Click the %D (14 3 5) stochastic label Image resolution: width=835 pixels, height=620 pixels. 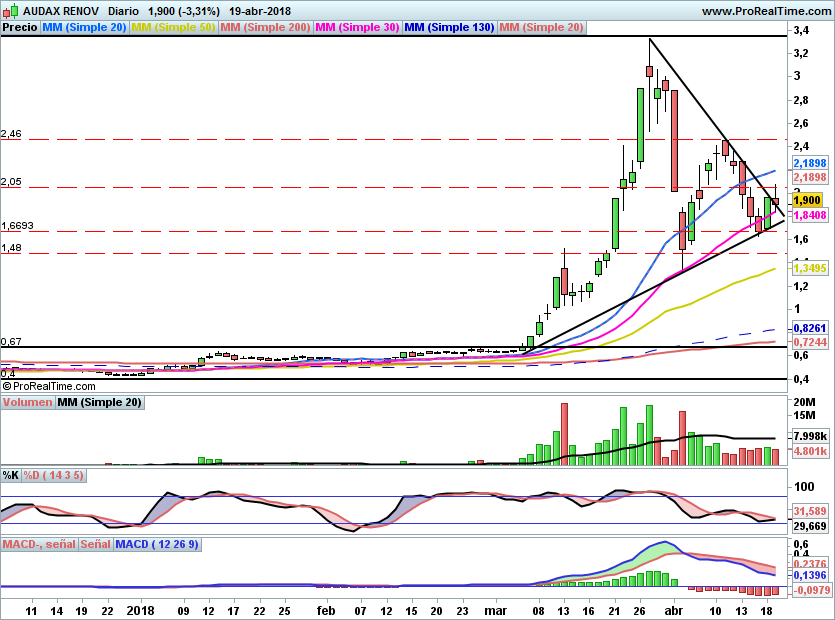54,474
